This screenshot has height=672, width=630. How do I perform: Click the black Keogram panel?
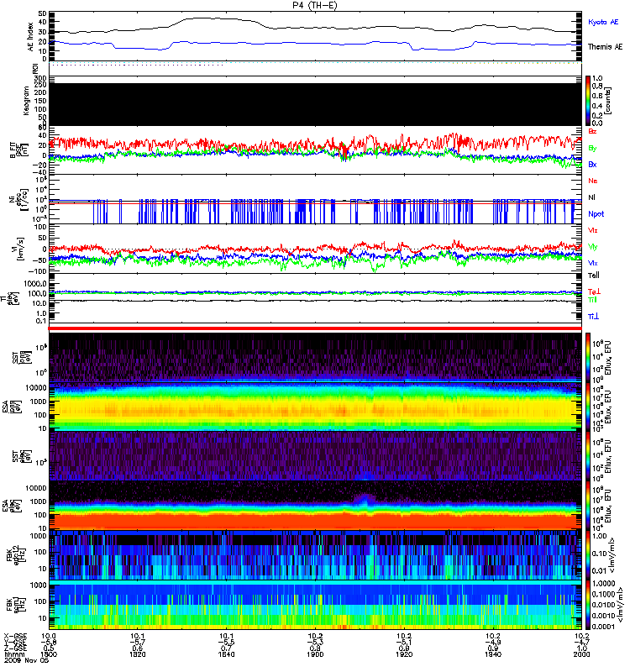pos(315,104)
